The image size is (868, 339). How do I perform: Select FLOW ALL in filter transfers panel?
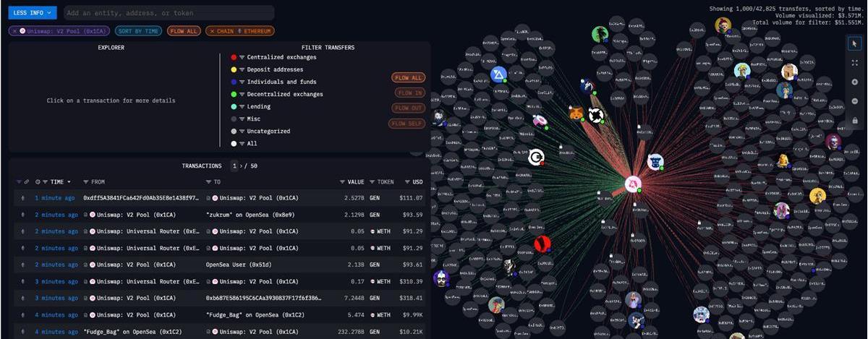click(x=409, y=77)
